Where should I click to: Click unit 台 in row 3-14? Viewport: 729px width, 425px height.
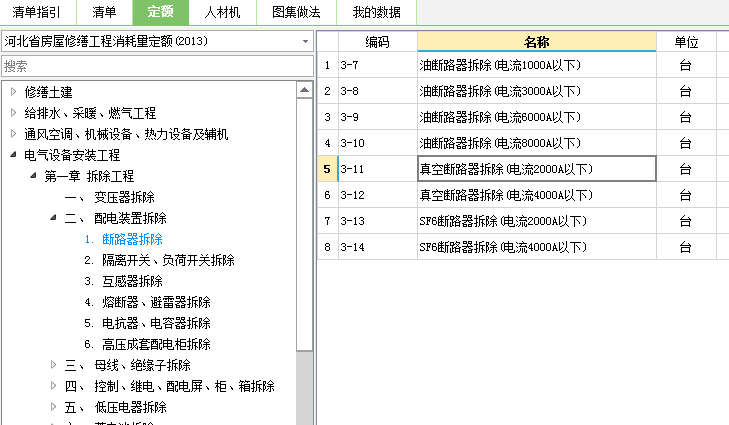coord(686,247)
